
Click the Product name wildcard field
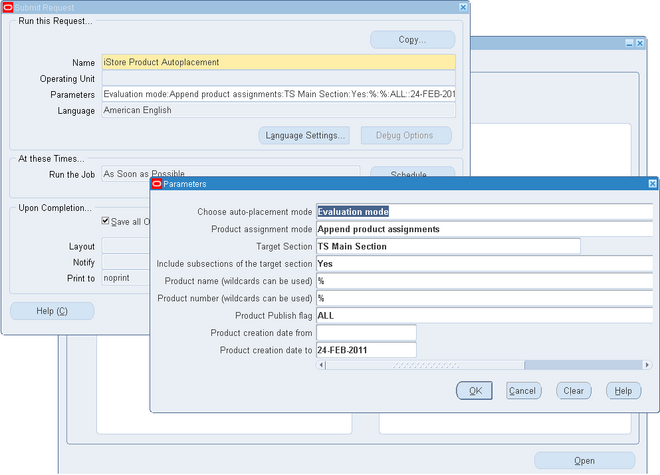coord(484,281)
